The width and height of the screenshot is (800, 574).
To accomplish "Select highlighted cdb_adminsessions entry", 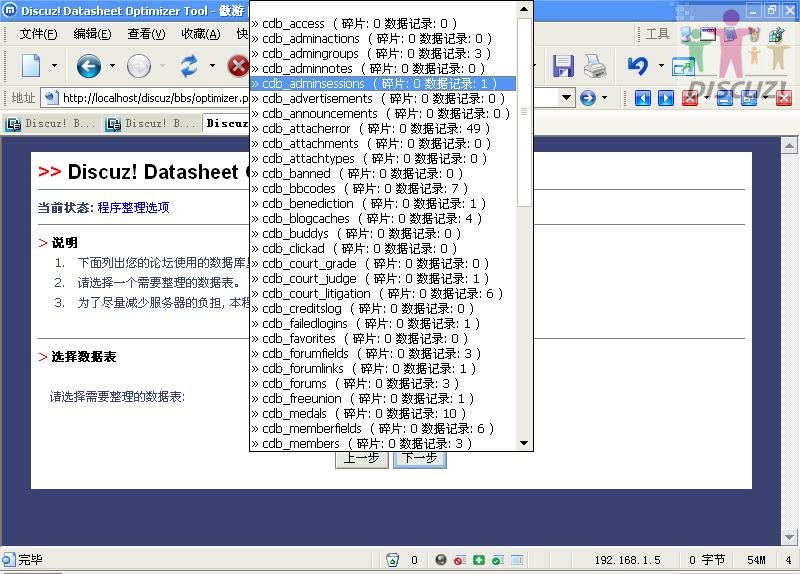I will pos(383,83).
